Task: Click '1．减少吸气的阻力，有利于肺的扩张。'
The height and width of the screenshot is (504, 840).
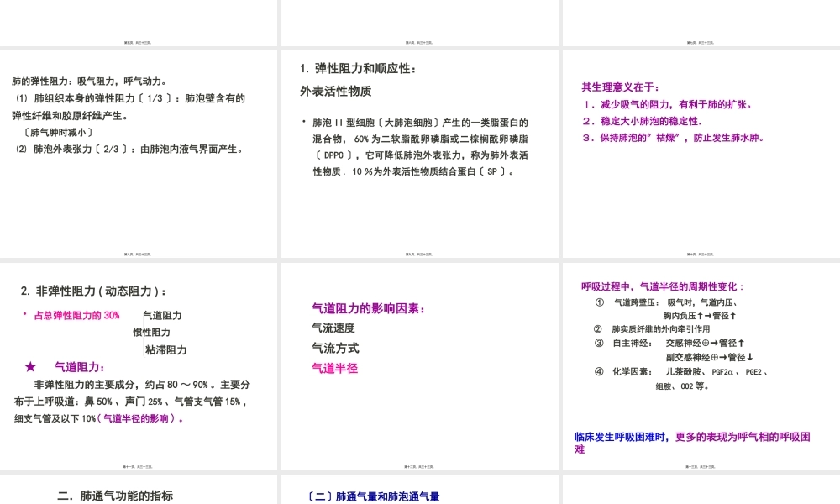Action: (668, 104)
